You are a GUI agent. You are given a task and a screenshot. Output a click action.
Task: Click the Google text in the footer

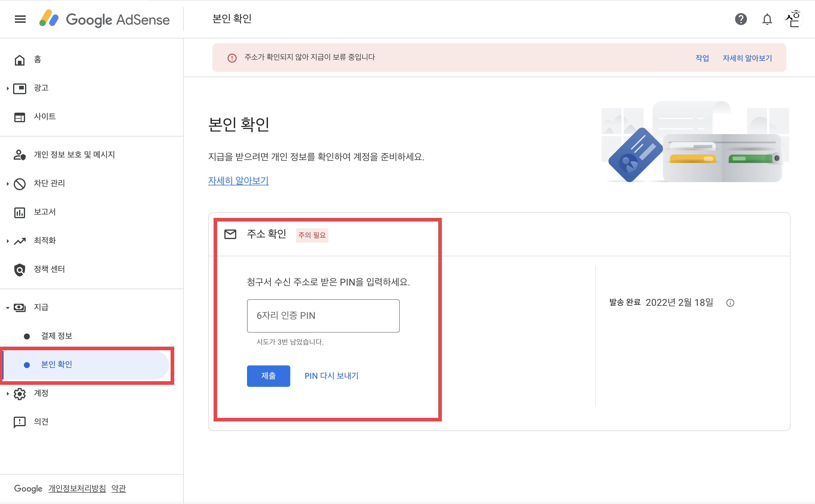point(28,489)
